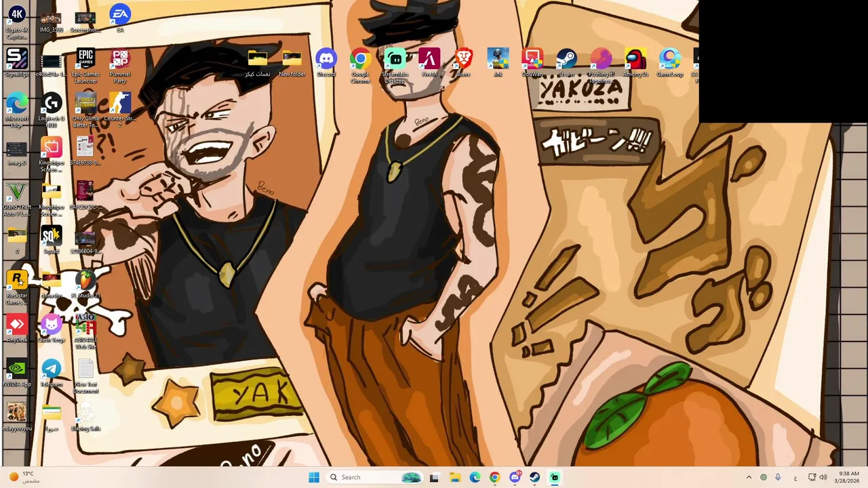Click the taskbar Search box
Viewport: 868px width, 488px height.
pos(374,477)
